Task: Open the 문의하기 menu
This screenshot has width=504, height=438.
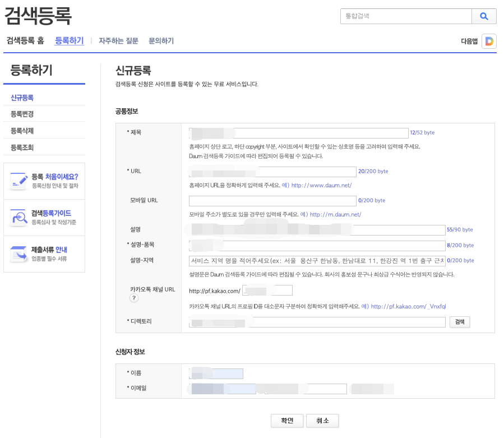Action: pos(161,41)
